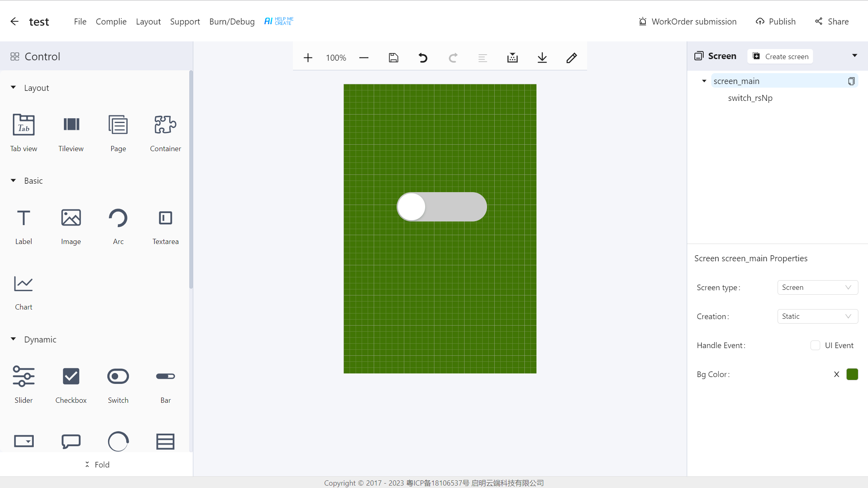Zoom in with the plus icon

pos(308,58)
